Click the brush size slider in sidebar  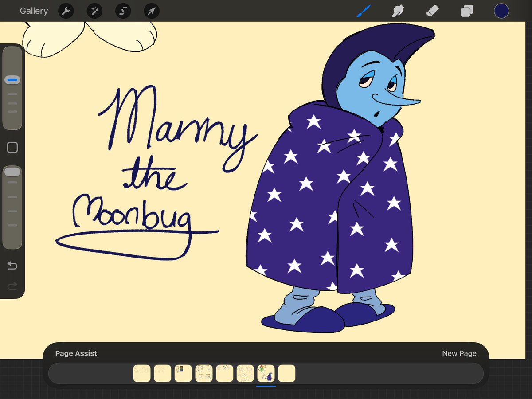[12, 88]
